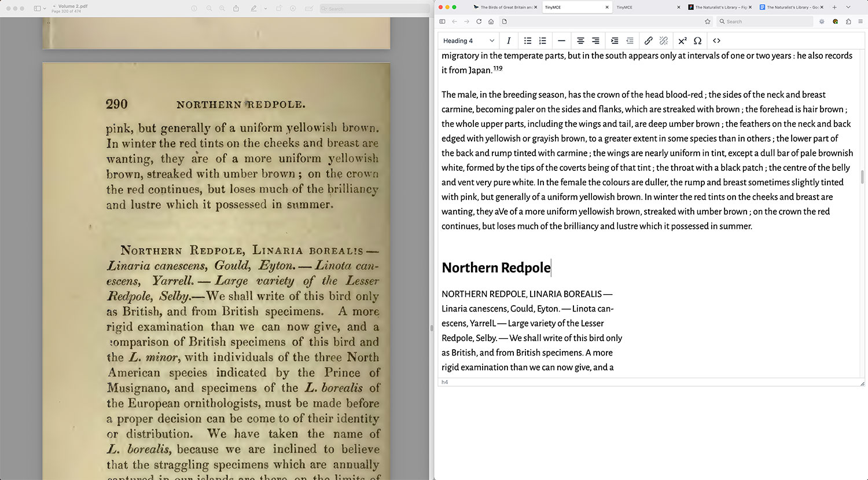Click the Northern Redpole heading in editor

click(496, 268)
